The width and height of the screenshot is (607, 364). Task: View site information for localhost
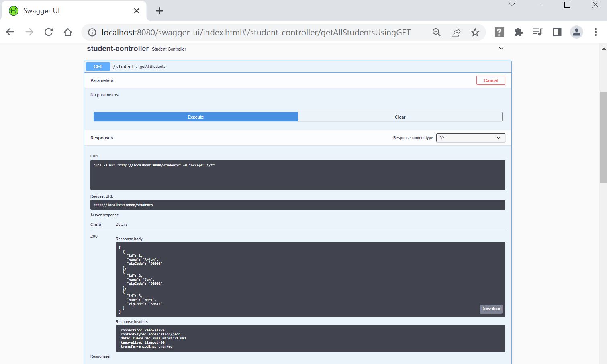(92, 33)
